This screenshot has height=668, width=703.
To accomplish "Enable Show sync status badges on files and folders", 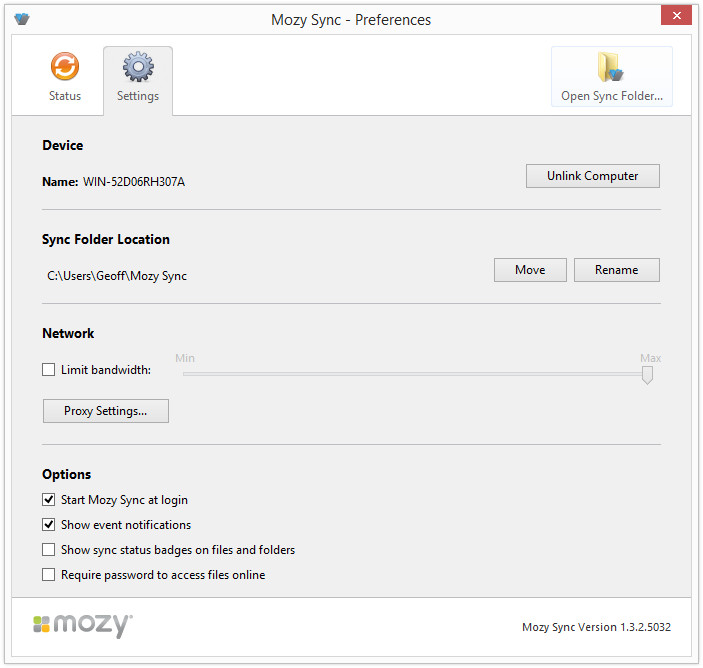I will pyautogui.click(x=48, y=550).
